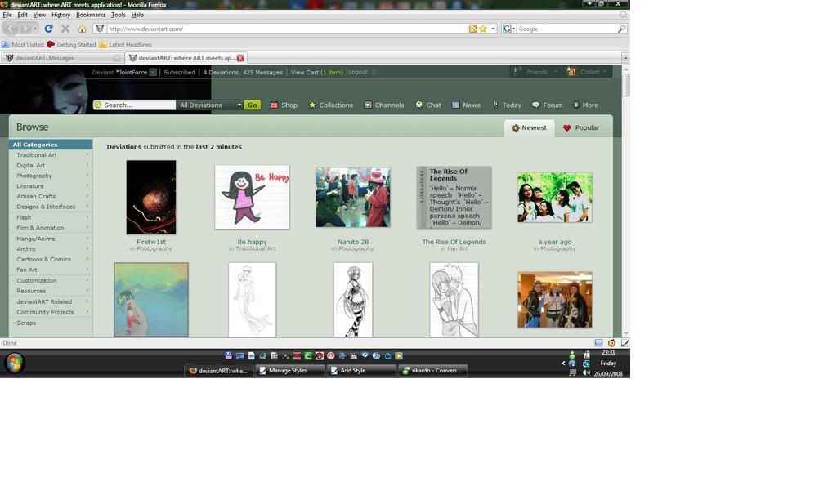Click the Windows Start orb
The image size is (837, 504).
(x=14, y=364)
